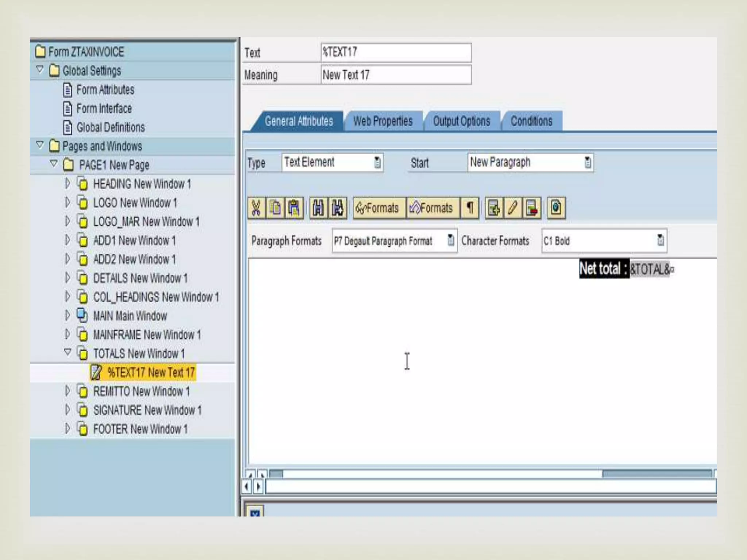Image resolution: width=747 pixels, height=560 pixels.
Task: Collapse the TOTALS New Window 1 node
Action: coord(68,352)
